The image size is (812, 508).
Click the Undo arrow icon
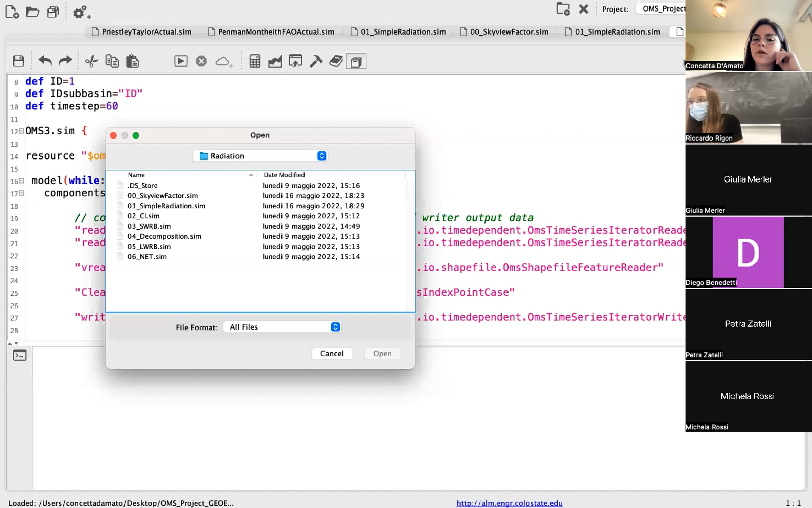tap(45, 61)
